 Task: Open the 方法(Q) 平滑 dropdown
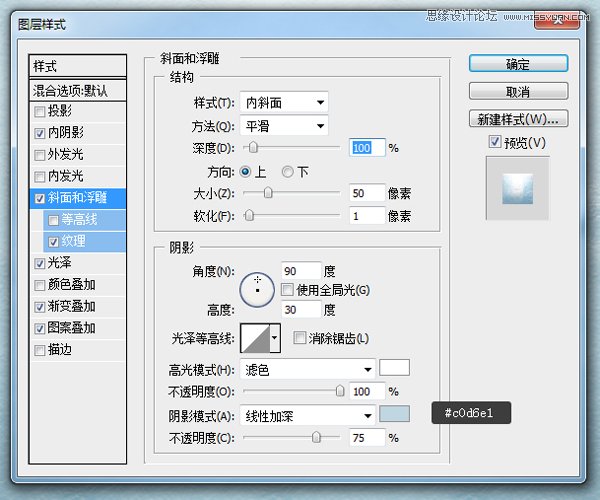coord(284,125)
